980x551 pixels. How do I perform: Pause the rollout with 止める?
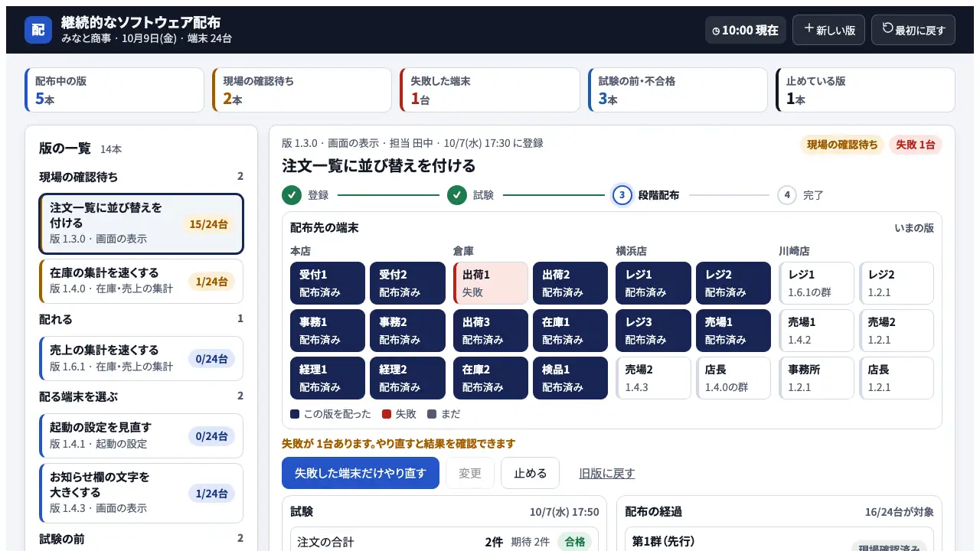coord(530,473)
